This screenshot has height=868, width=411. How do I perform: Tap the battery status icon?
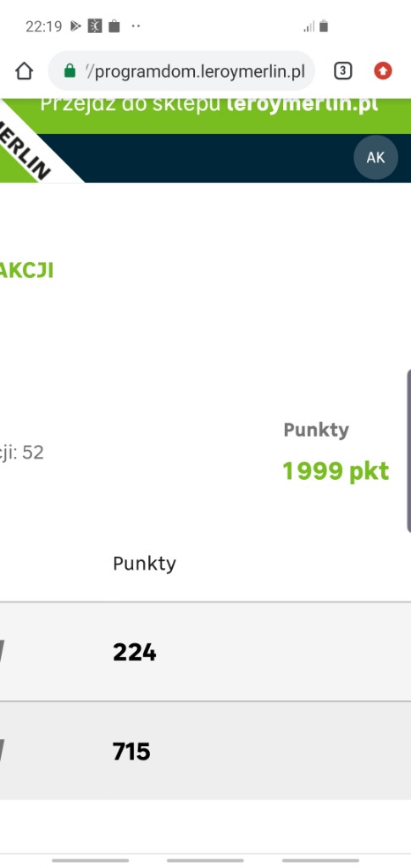324,26
